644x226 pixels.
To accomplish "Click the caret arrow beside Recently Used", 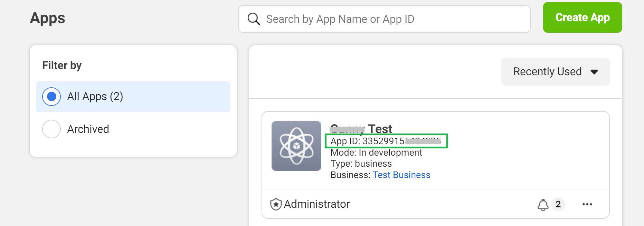I will (x=594, y=72).
